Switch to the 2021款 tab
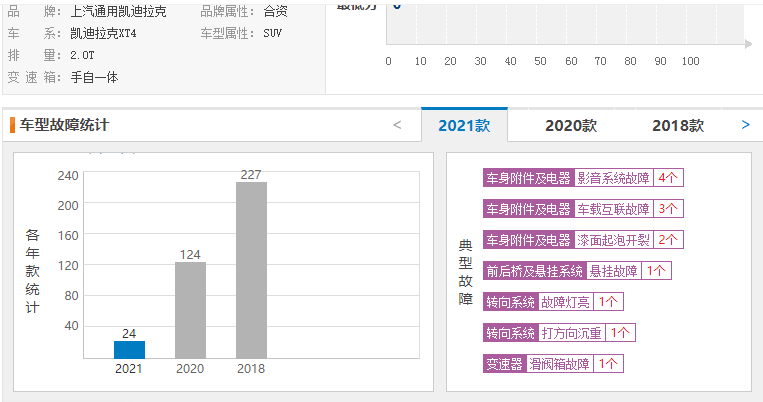Screen dimensions: 763x402 (x=464, y=126)
